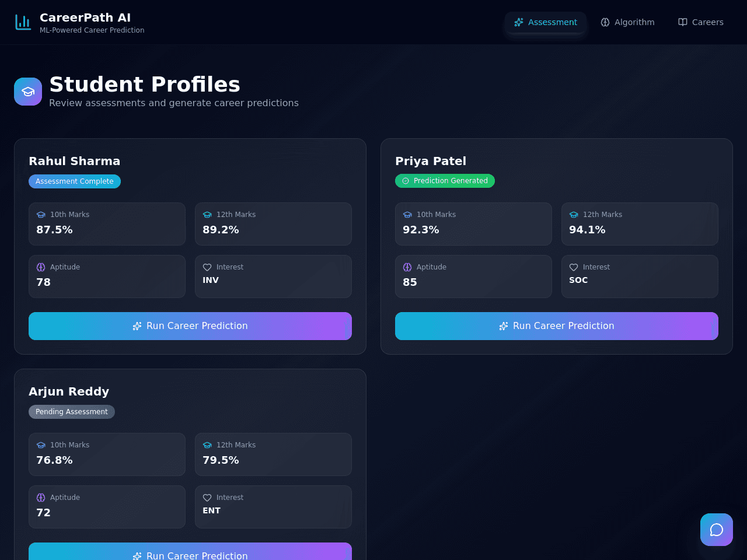Go to the Careers tab

click(701, 22)
